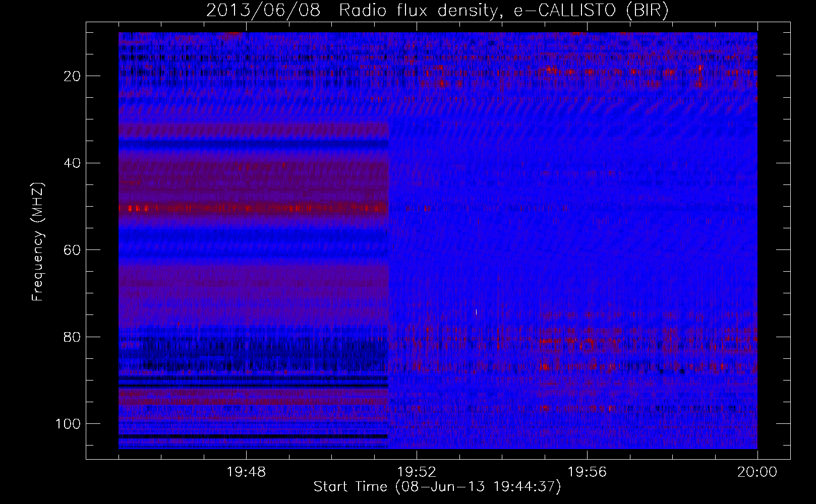This screenshot has height=504, width=816.
Task: Click the 'Frequency (MHZ)' axis label
Action: click(38, 241)
